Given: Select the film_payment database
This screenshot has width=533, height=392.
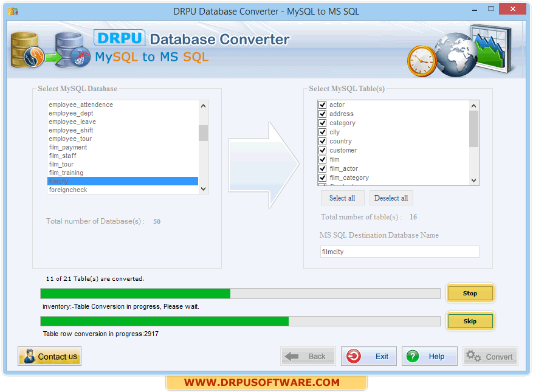Looking at the screenshot, I should (123, 147).
